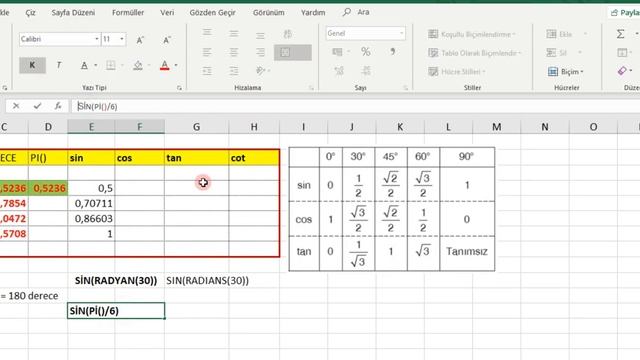Apply comma style icon
640x360 pixels.
click(x=392, y=52)
